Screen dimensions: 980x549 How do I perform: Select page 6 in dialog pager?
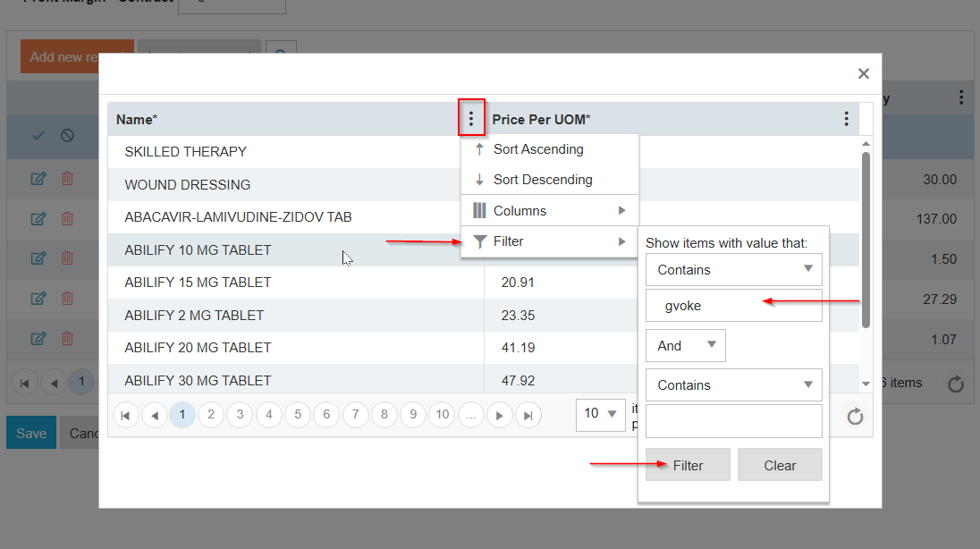click(326, 415)
